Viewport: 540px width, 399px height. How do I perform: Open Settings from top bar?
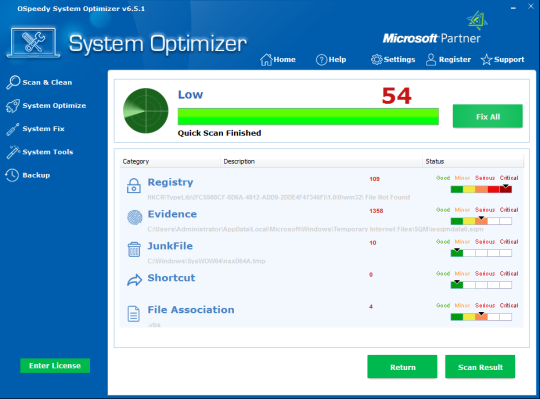[393, 60]
